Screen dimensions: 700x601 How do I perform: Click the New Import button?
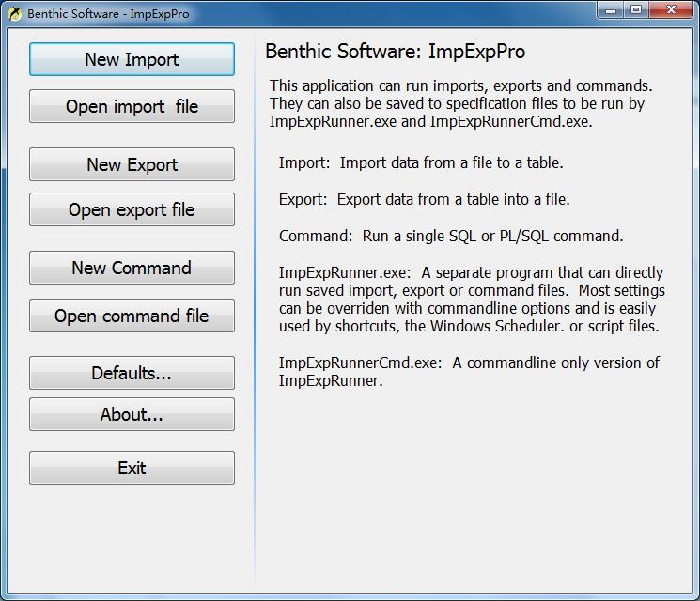(132, 59)
